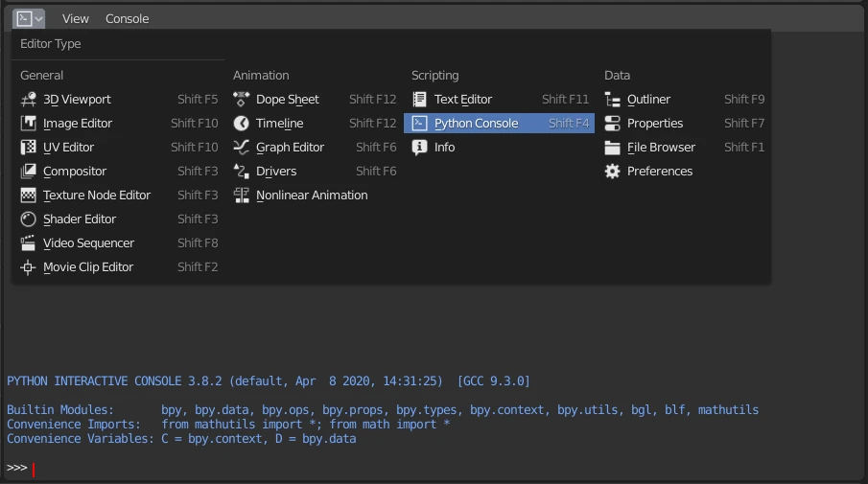Pick the Compositor editor type
868x484 pixels.
(x=75, y=172)
